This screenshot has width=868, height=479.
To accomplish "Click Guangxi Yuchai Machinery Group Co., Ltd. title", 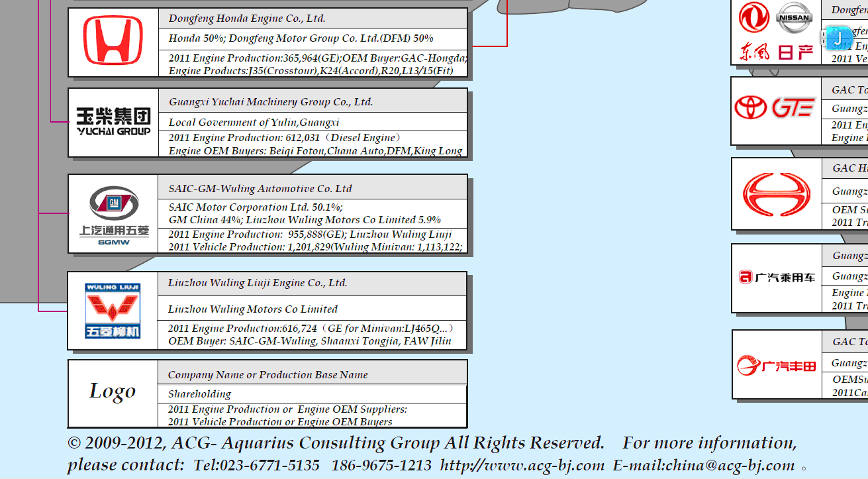I will click(271, 102).
